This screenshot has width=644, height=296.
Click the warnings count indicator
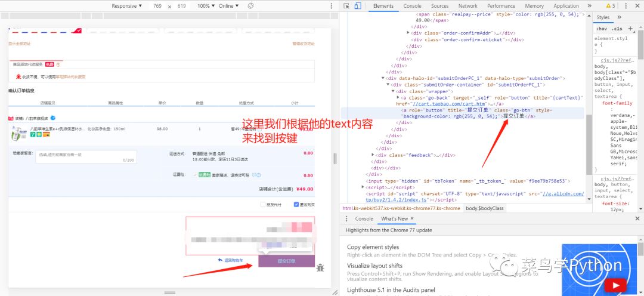click(x=611, y=6)
